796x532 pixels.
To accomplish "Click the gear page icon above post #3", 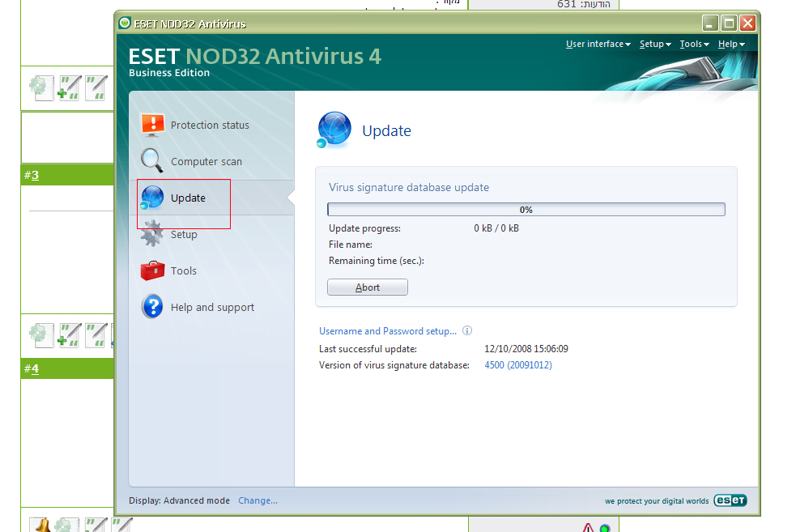I will (x=40, y=87).
